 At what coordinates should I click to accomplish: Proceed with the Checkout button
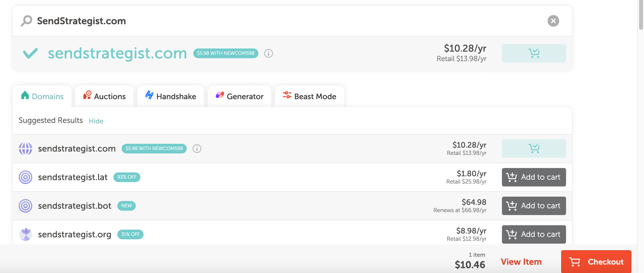(x=596, y=262)
